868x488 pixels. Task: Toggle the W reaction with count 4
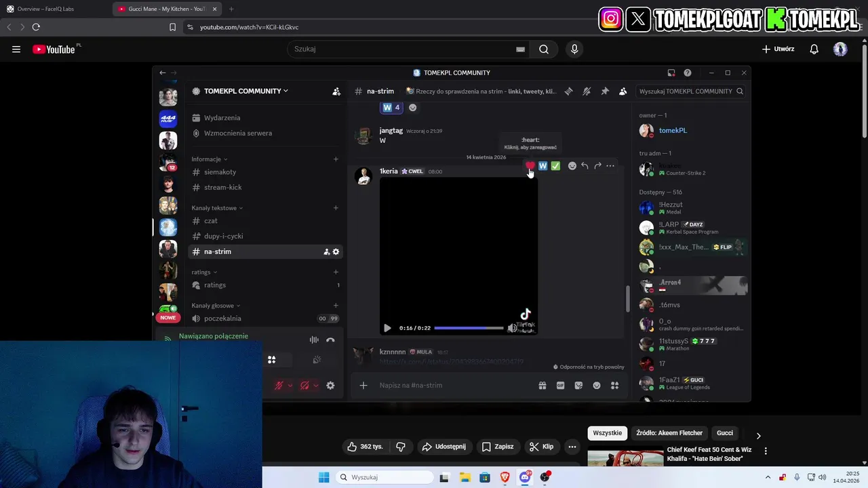[x=391, y=107]
